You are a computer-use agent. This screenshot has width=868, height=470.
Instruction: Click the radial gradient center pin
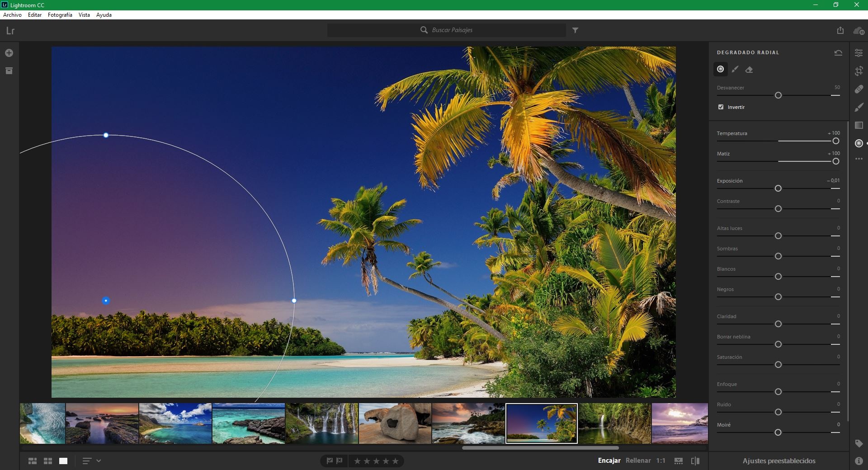point(106,301)
